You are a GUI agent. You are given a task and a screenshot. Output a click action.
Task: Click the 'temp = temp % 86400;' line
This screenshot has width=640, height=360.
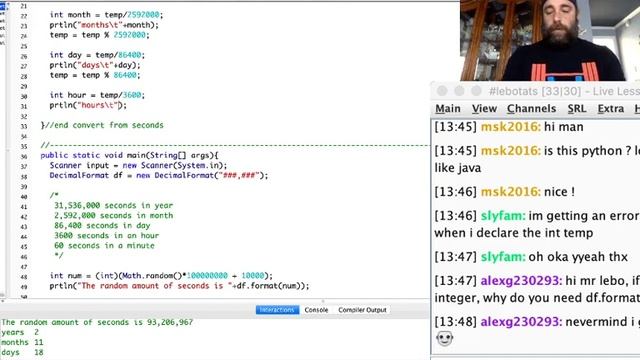(x=95, y=75)
